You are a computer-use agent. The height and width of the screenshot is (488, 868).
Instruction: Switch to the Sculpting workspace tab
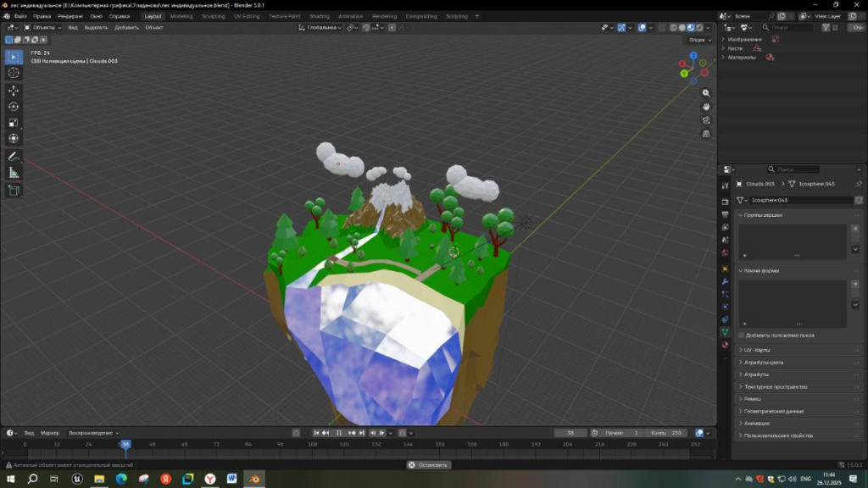click(213, 16)
